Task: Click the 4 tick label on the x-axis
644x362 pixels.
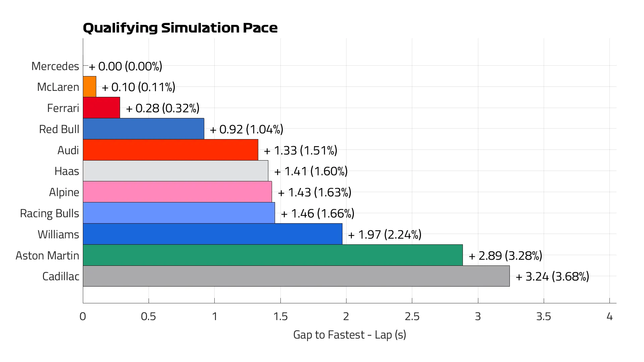Action: point(609,316)
